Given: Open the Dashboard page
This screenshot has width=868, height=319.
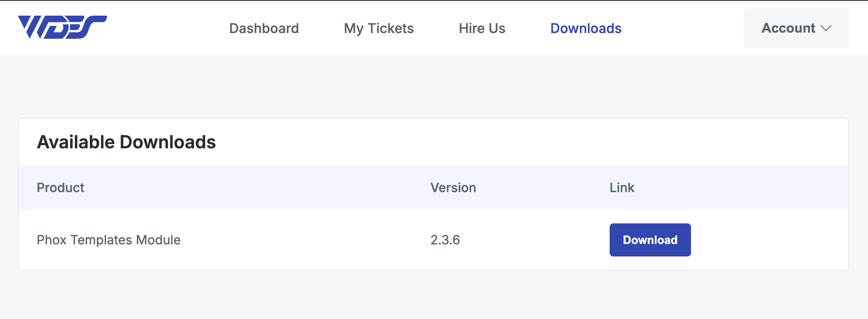Looking at the screenshot, I should click(x=264, y=28).
